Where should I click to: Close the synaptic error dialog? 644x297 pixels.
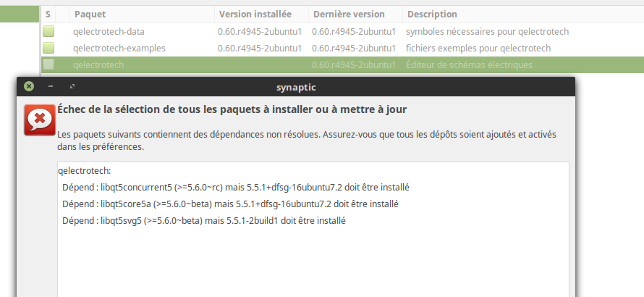coord(29,86)
